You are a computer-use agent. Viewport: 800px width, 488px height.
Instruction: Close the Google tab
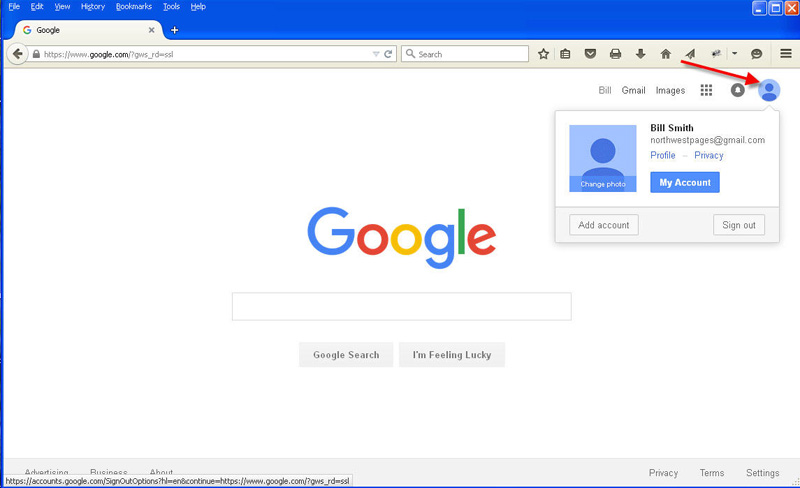[x=152, y=30]
